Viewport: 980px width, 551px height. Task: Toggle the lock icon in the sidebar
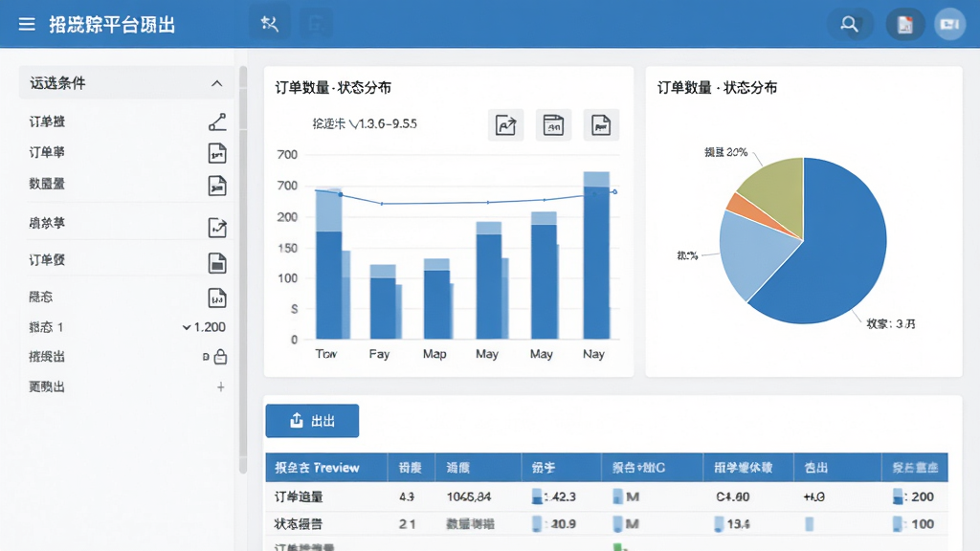coord(220,357)
